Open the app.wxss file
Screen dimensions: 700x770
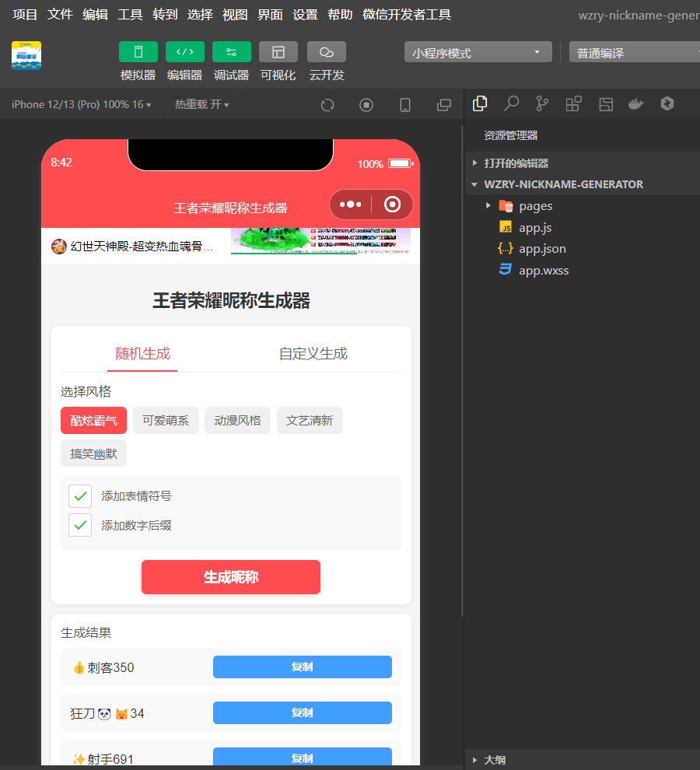[544, 270]
